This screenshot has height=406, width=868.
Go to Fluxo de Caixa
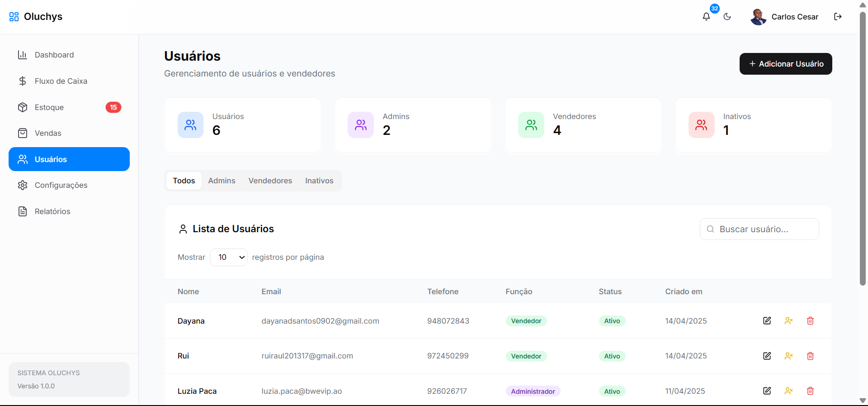[x=61, y=81]
